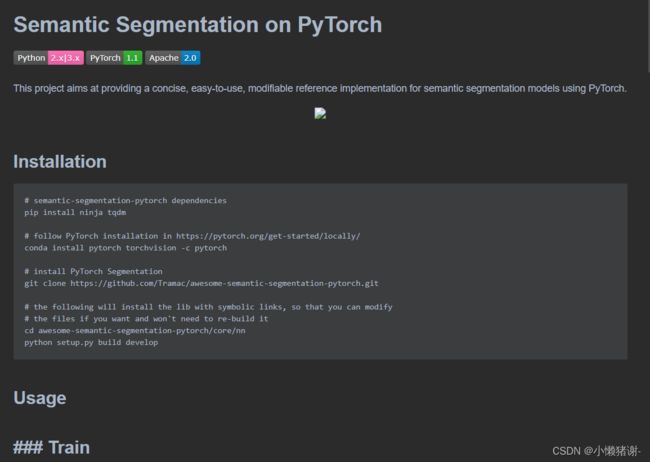Click the ### Train heading
The height and width of the screenshot is (462, 650).
pos(51,447)
